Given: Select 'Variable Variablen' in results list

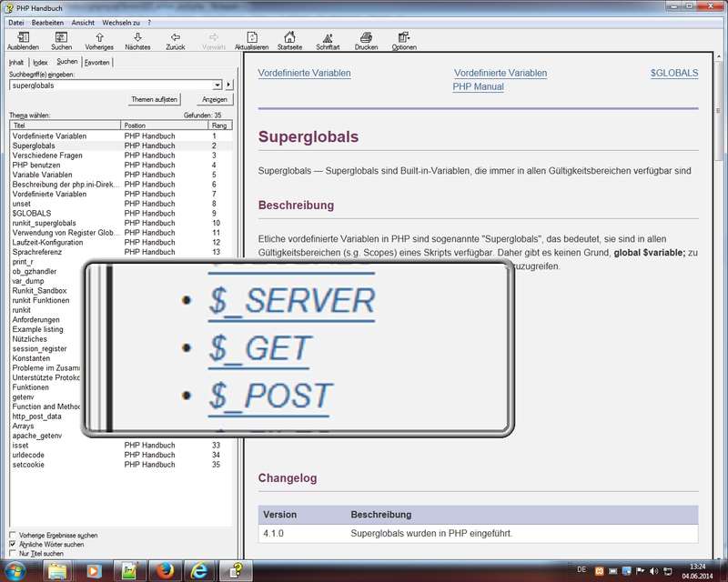Looking at the screenshot, I should [x=43, y=175].
